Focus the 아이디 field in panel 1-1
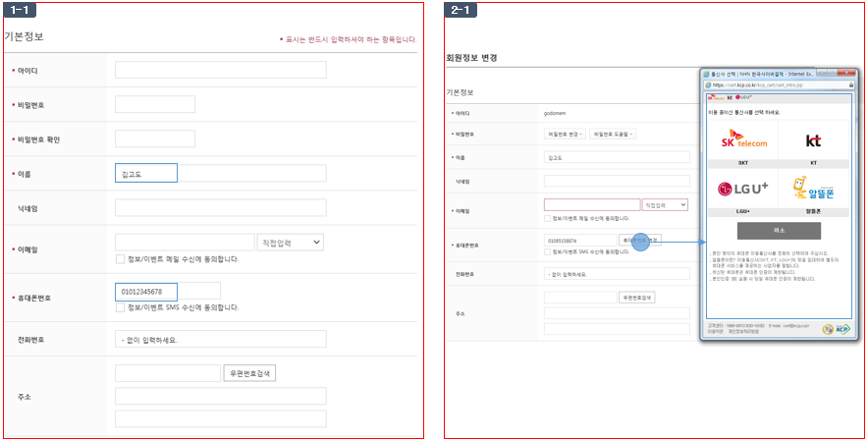 (x=221, y=70)
